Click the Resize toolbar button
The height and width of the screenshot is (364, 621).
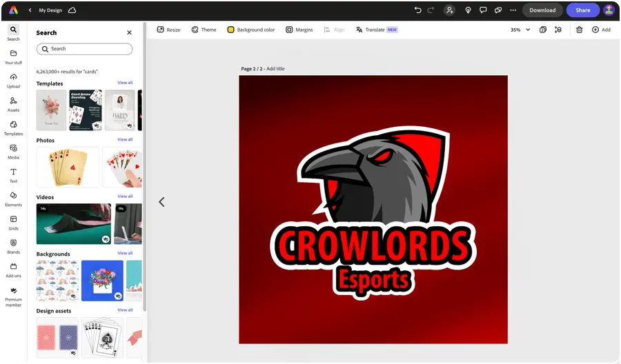169,30
